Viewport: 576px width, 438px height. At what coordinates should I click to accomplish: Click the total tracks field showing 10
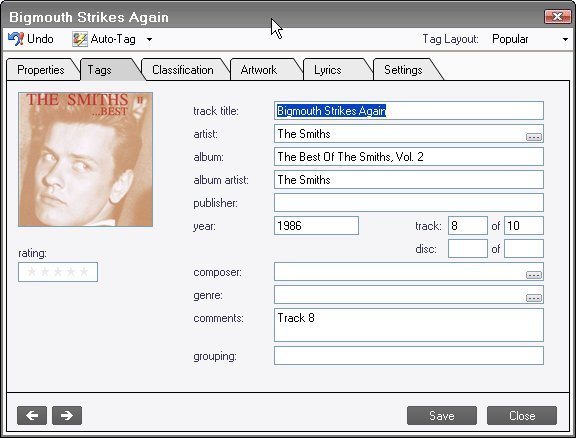click(x=524, y=226)
